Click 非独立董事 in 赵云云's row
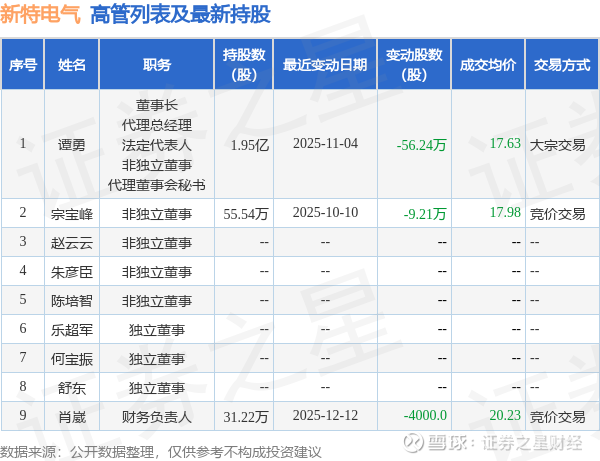Screen dimensions: 600x461 pos(157,243)
